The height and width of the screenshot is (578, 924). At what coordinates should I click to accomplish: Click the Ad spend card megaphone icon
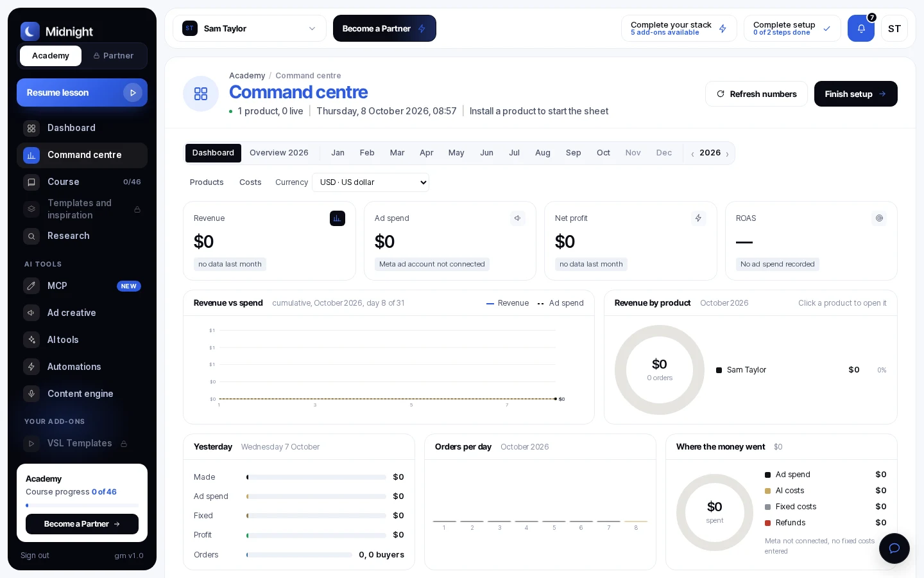(518, 218)
